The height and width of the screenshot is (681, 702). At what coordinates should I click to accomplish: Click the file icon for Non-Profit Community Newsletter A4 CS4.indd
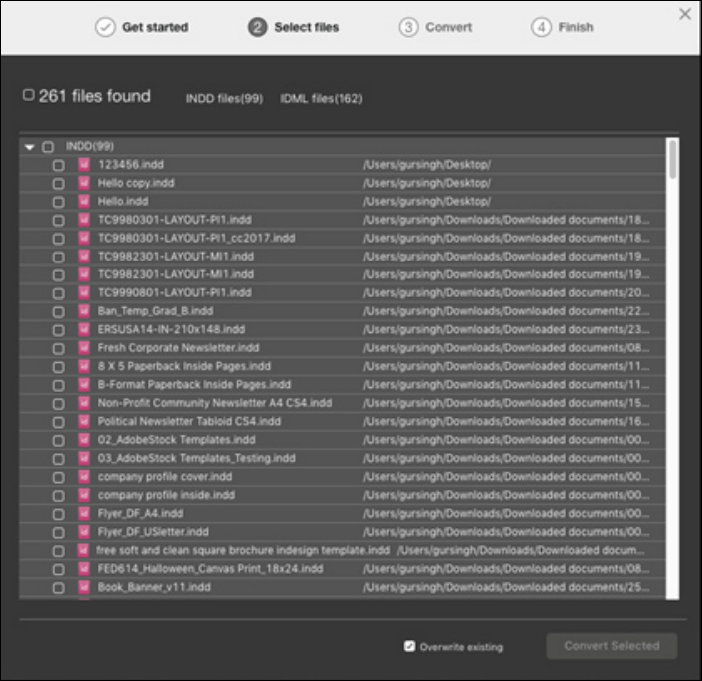(x=84, y=403)
